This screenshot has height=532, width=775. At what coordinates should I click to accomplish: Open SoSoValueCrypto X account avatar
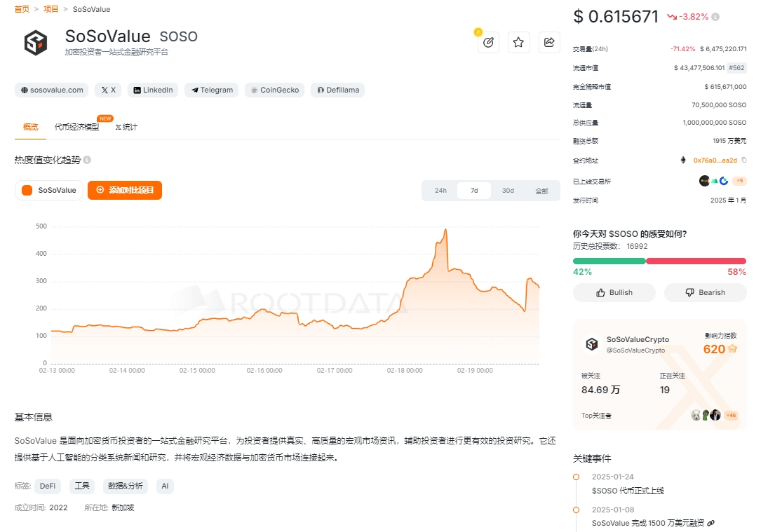pos(592,343)
